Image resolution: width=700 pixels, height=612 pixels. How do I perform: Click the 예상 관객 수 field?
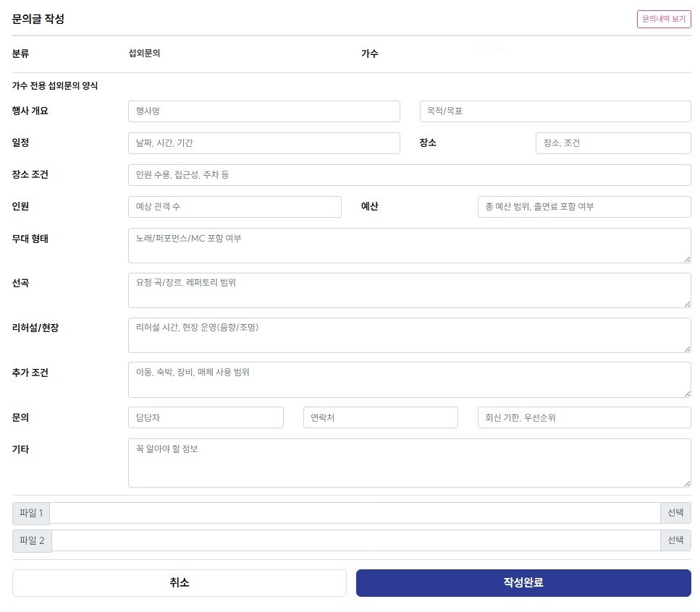point(235,206)
